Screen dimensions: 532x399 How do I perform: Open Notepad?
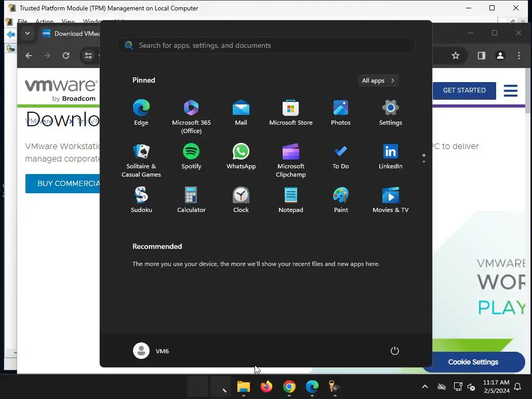click(x=291, y=200)
